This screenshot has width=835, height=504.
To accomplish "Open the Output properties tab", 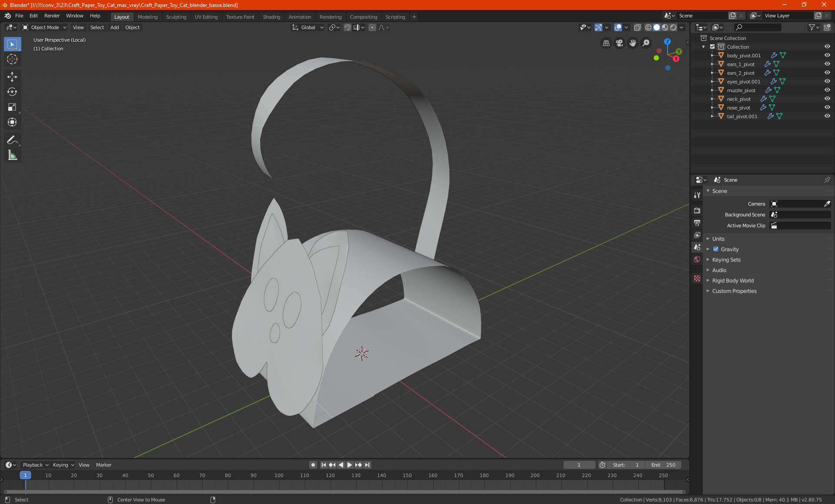I will coord(697,222).
